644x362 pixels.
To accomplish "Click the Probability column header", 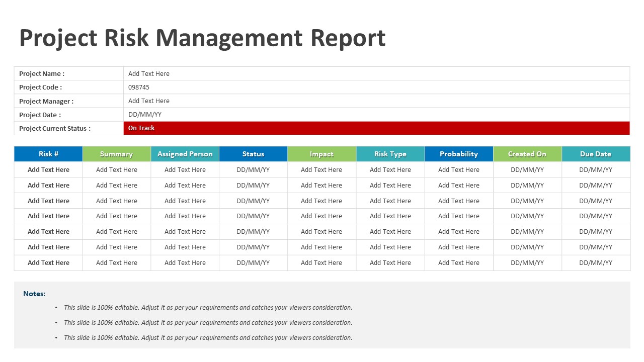I will pos(459,154).
